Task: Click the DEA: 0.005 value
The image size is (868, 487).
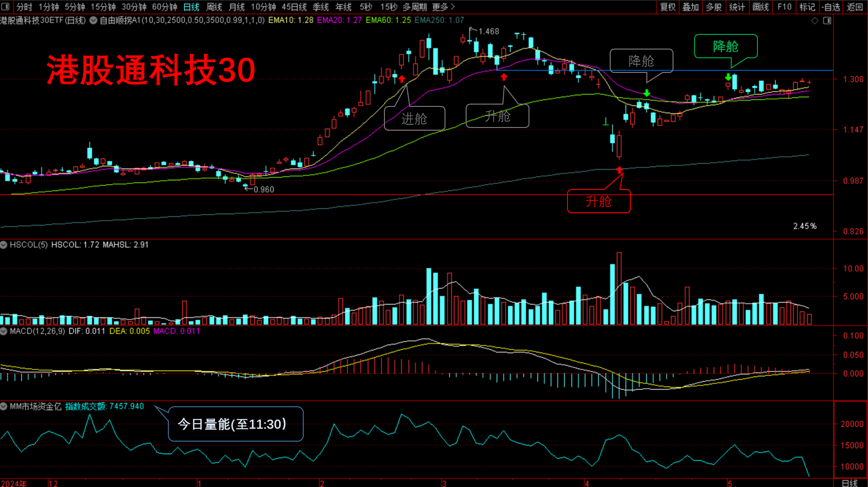Action: [x=129, y=331]
